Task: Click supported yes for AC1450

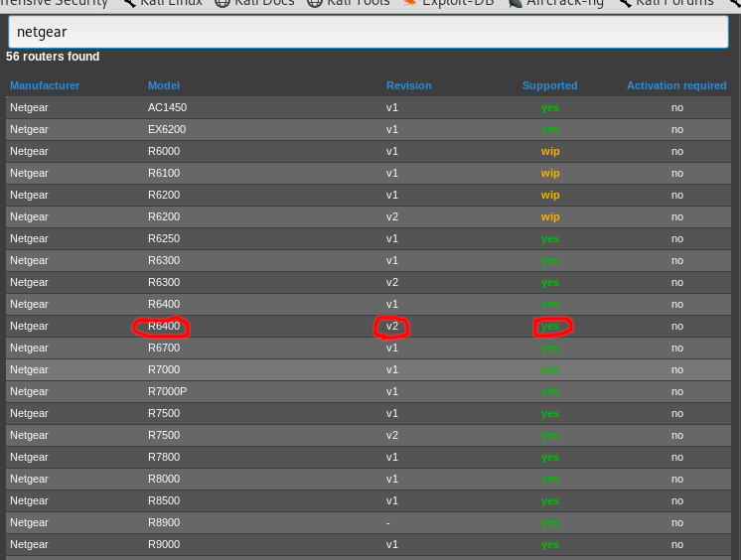Action: tap(550, 108)
